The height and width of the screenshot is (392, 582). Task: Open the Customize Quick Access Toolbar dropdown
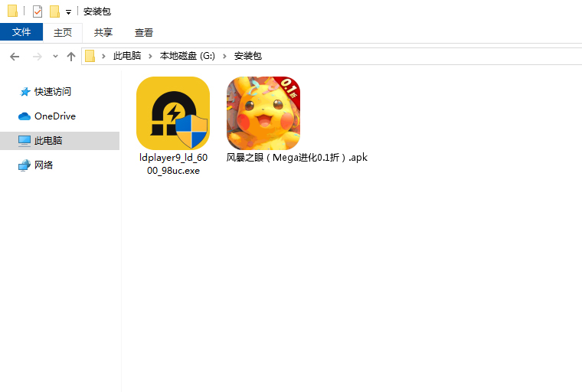[68, 12]
